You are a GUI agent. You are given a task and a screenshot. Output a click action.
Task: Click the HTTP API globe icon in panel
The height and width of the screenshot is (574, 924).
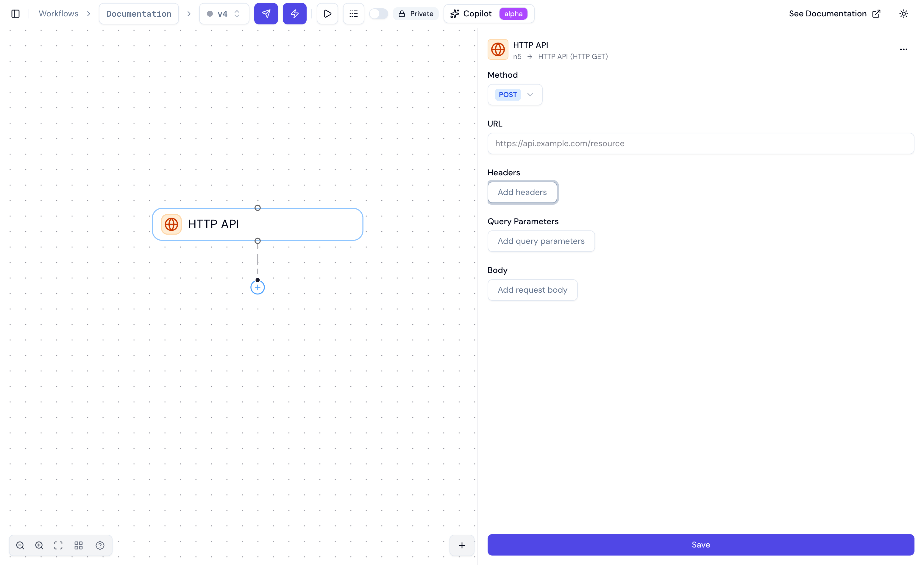(x=498, y=49)
